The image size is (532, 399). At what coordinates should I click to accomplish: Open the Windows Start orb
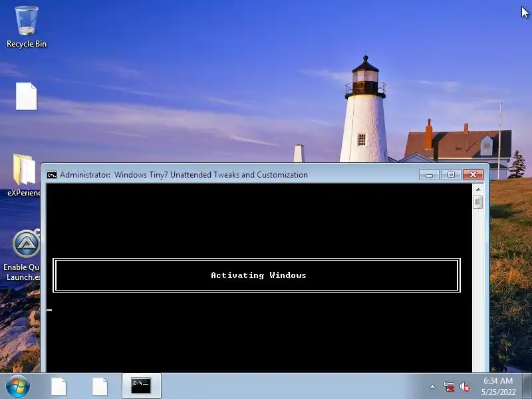17,386
